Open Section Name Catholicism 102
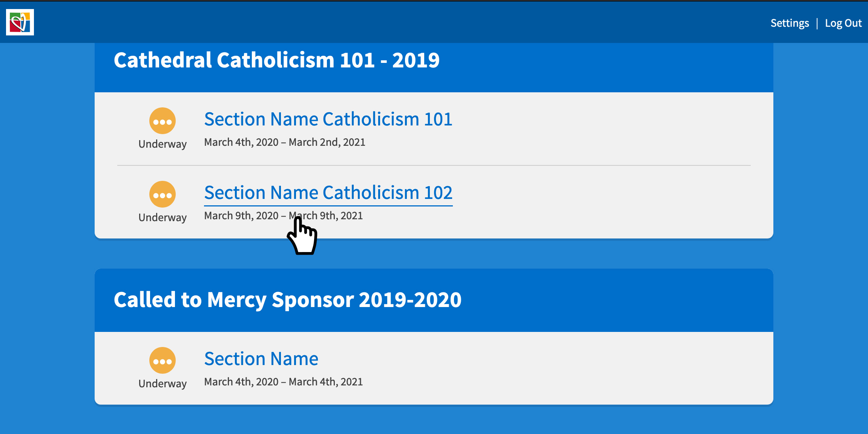Image resolution: width=868 pixels, height=434 pixels. point(328,193)
